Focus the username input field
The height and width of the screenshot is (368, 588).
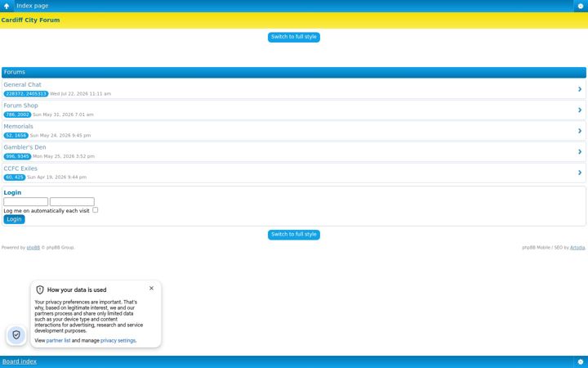pos(26,202)
